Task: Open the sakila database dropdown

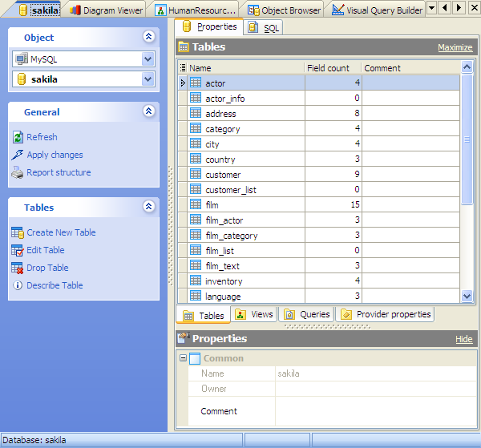Action: [x=148, y=79]
